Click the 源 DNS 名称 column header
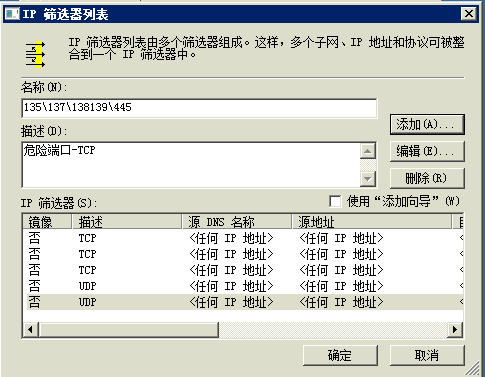 tap(237, 222)
